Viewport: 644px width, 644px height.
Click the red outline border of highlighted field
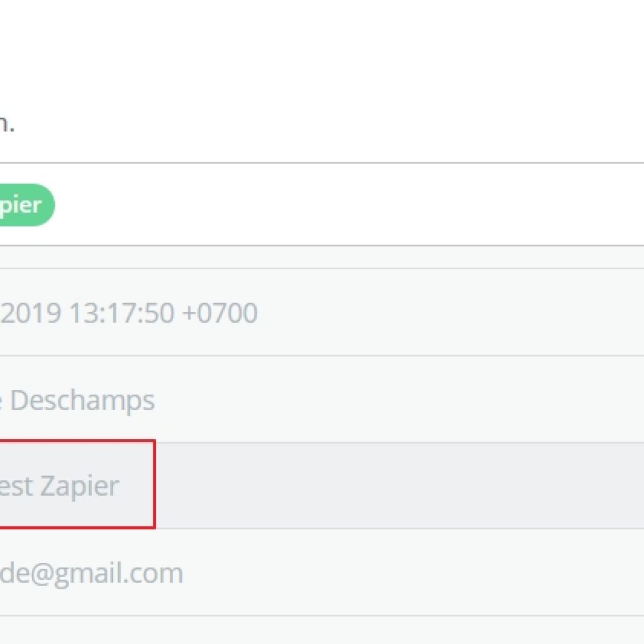(154, 484)
